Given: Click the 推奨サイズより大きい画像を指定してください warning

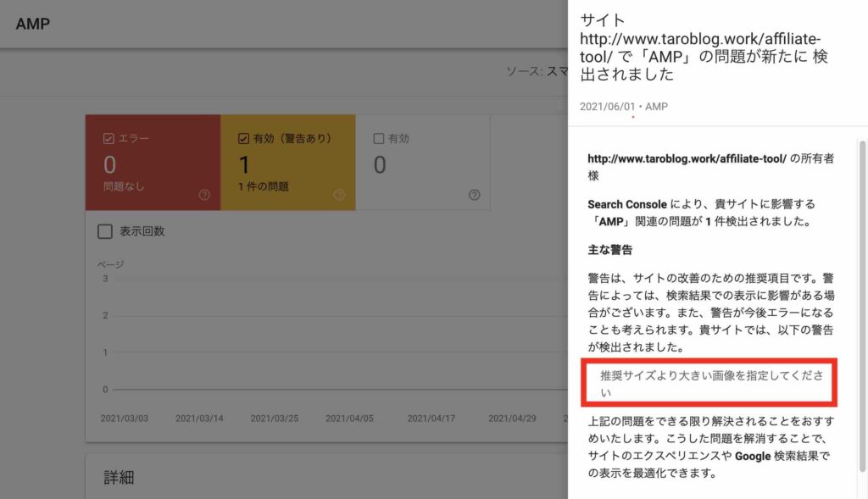Looking at the screenshot, I should tap(712, 384).
